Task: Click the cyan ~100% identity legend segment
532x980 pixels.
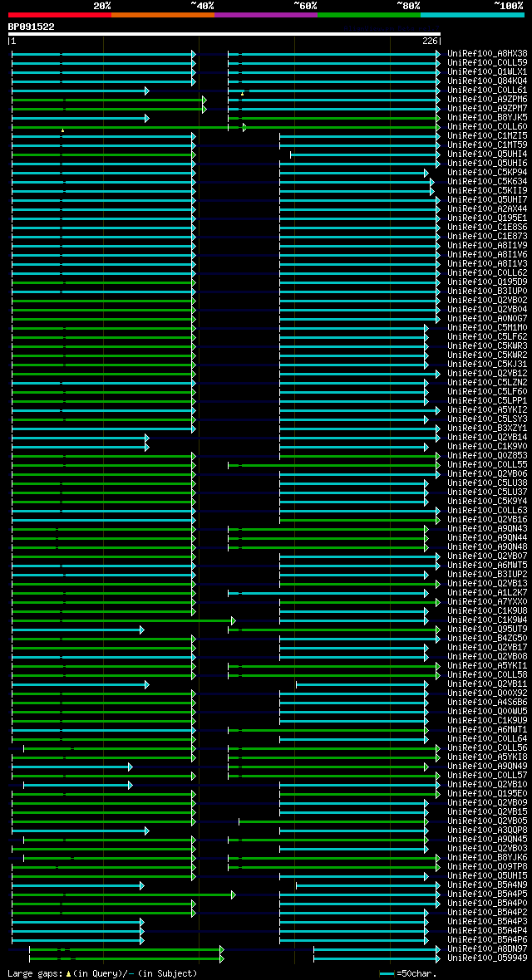Action: [x=472, y=14]
